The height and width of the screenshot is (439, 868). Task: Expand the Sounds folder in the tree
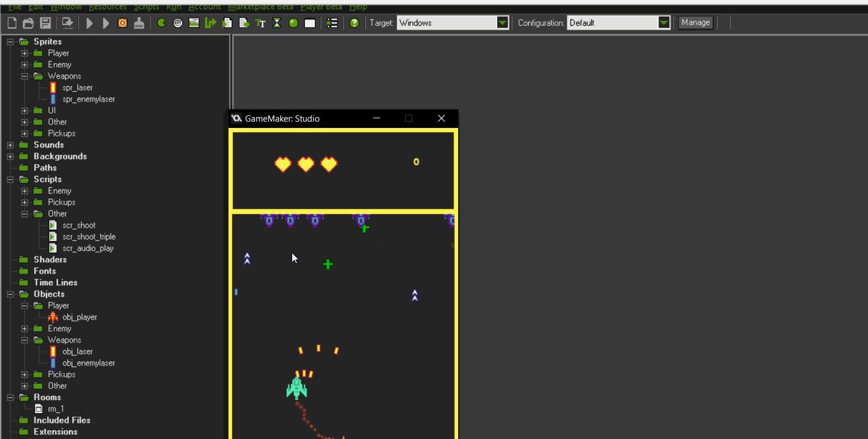pos(10,145)
